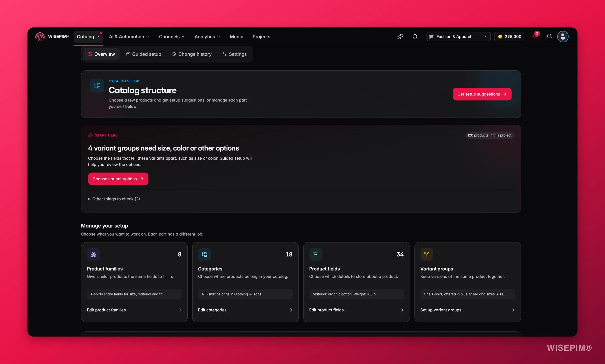Click the 120 products in this project badge
Viewport: 605px width, 364px height.
(489, 135)
